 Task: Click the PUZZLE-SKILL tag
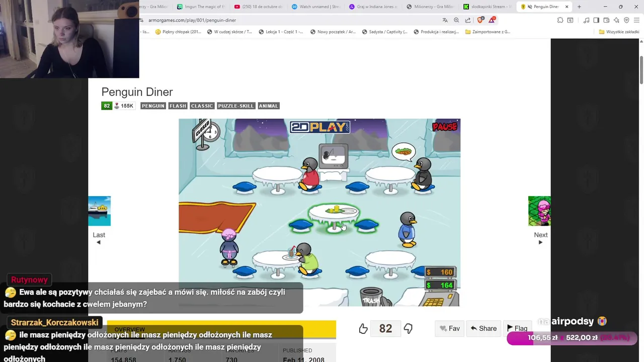click(236, 106)
